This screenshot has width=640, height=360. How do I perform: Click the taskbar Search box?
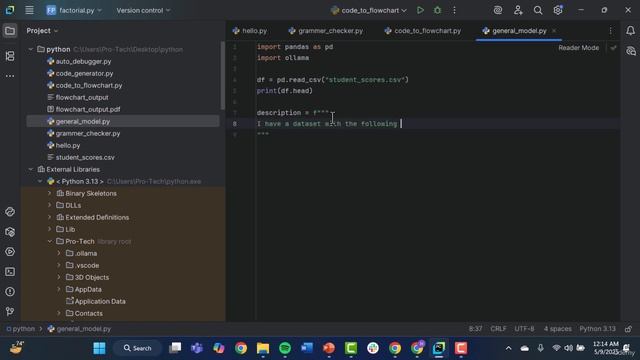(138, 348)
